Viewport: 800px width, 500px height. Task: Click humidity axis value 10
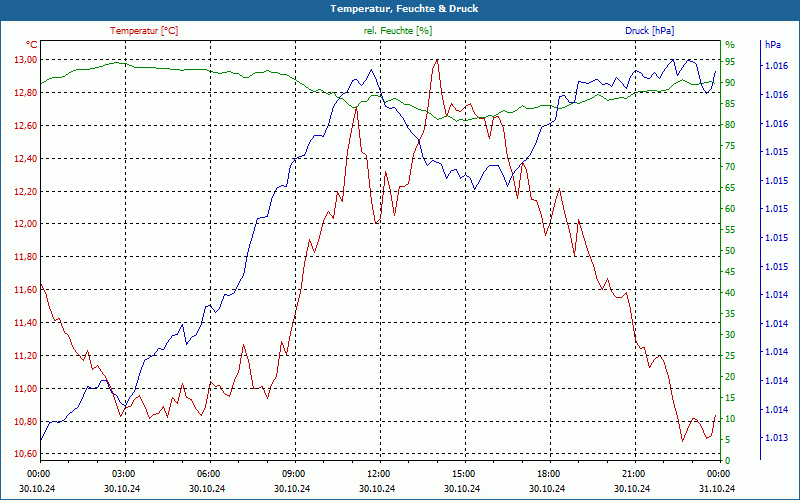(730, 418)
